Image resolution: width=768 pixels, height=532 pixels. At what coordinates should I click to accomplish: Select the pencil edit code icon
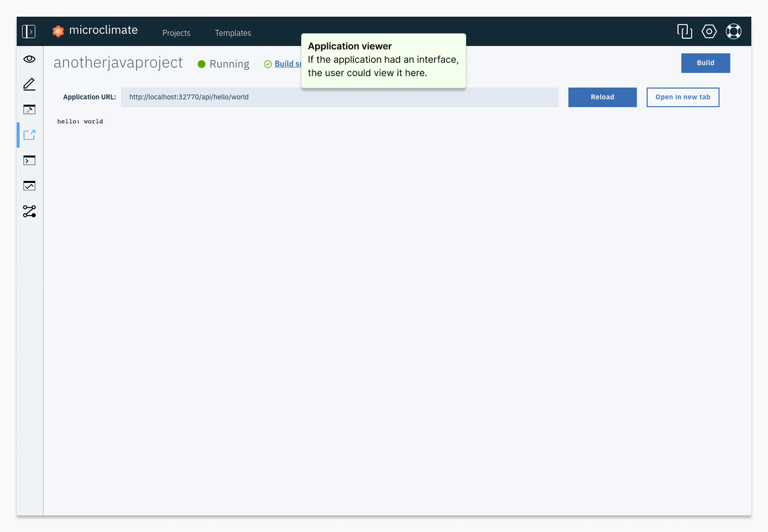(29, 84)
